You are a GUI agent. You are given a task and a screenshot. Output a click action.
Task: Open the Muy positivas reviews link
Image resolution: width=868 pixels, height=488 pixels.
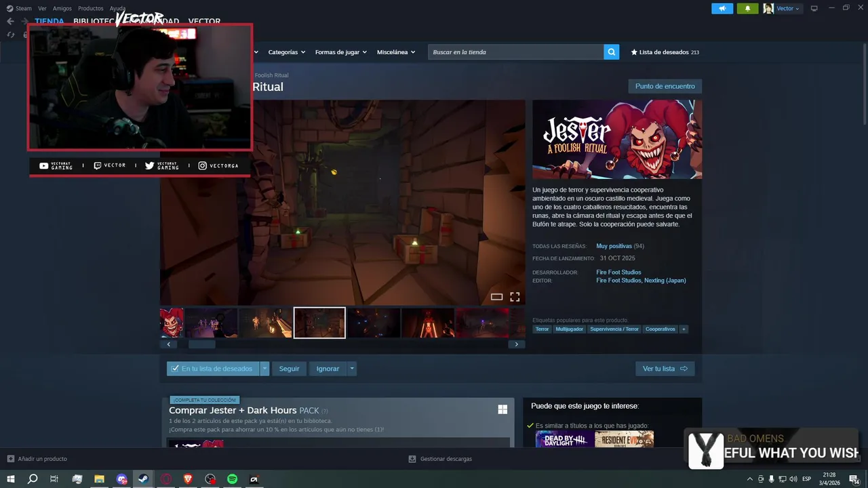(x=614, y=246)
